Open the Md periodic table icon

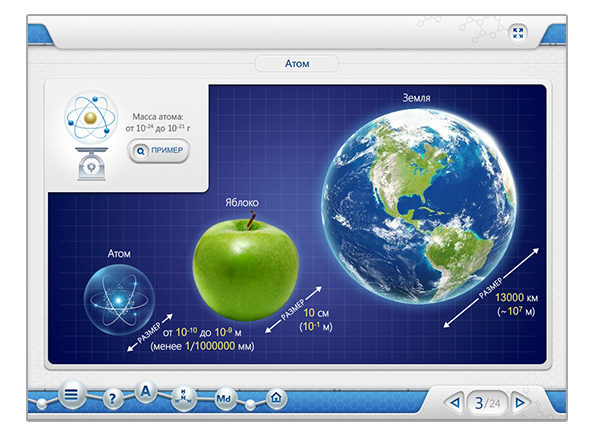coord(224,398)
